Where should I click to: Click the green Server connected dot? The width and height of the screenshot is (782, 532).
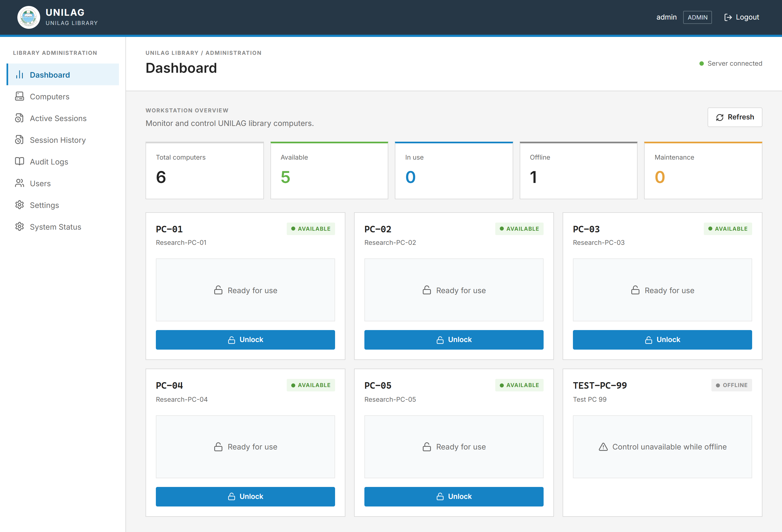point(702,64)
